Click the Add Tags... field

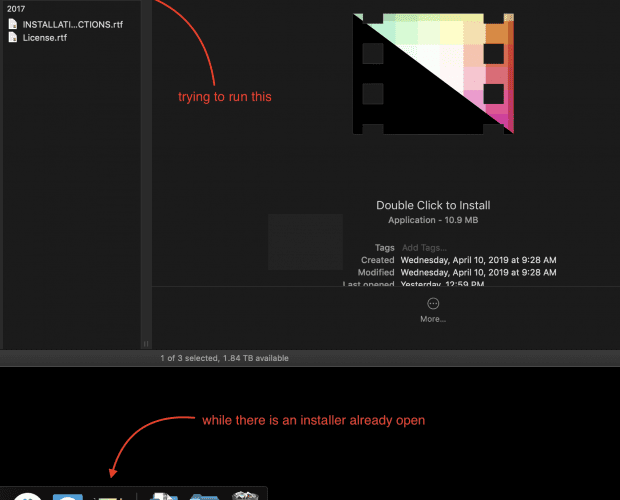(x=424, y=248)
